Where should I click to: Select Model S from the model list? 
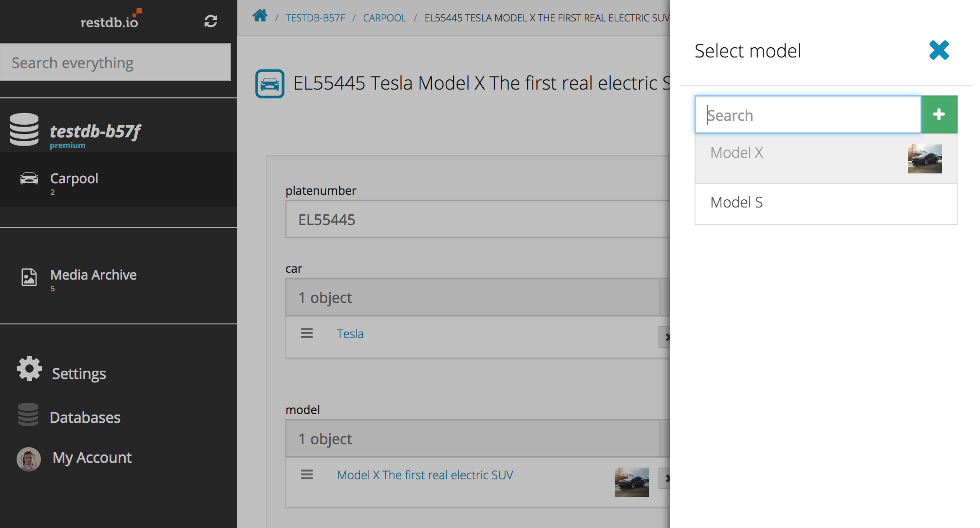click(x=826, y=204)
